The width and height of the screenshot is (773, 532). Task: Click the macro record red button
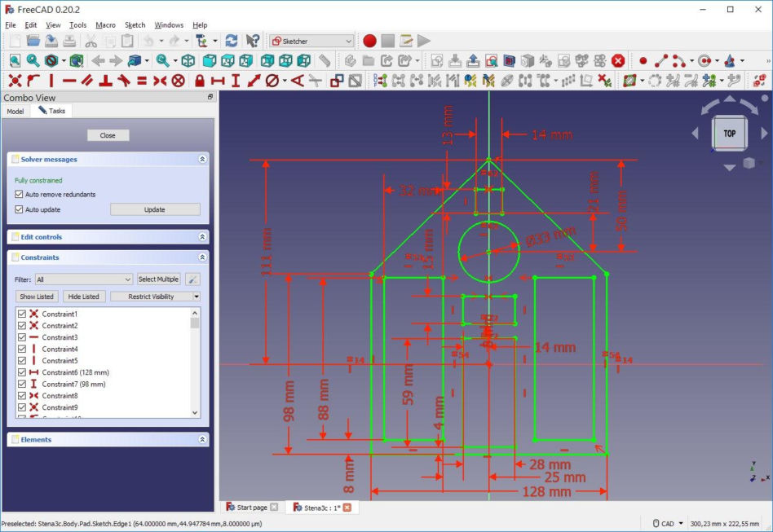(369, 41)
